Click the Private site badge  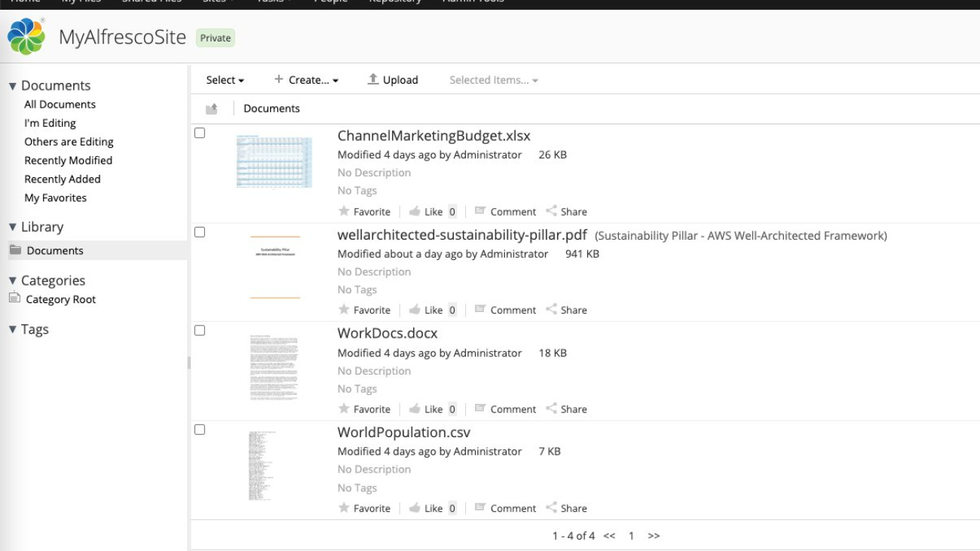[216, 38]
